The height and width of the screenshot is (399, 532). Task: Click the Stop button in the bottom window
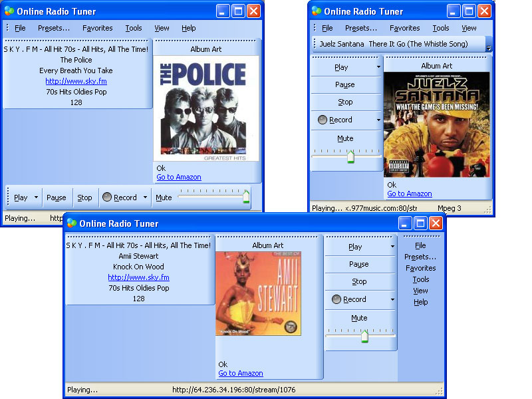click(x=359, y=281)
